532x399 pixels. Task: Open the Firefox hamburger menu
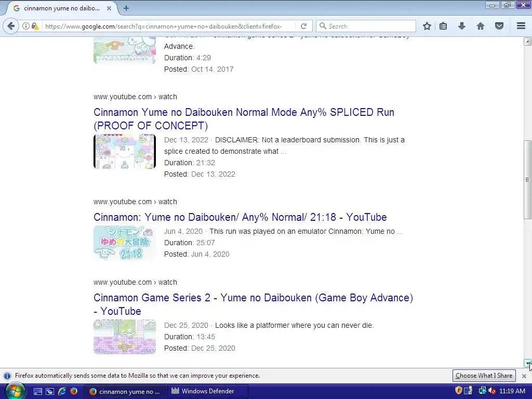tap(521, 26)
